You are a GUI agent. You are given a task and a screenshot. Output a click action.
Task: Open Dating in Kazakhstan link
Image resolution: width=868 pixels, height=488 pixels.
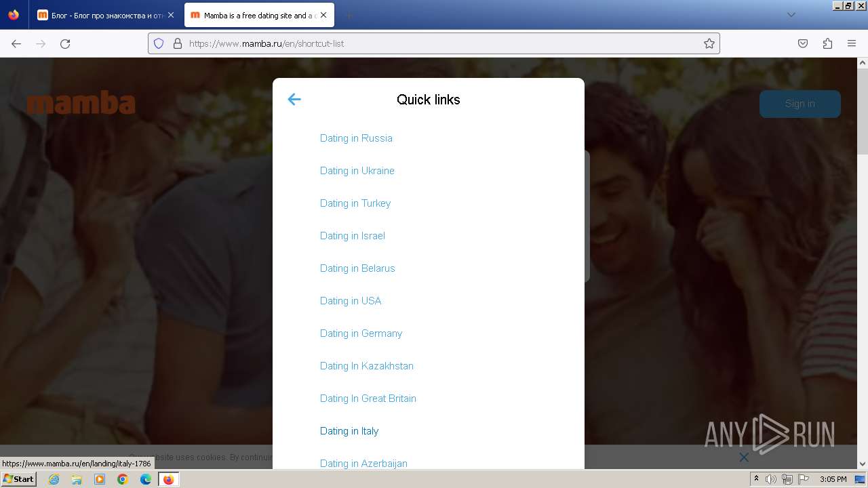point(367,366)
